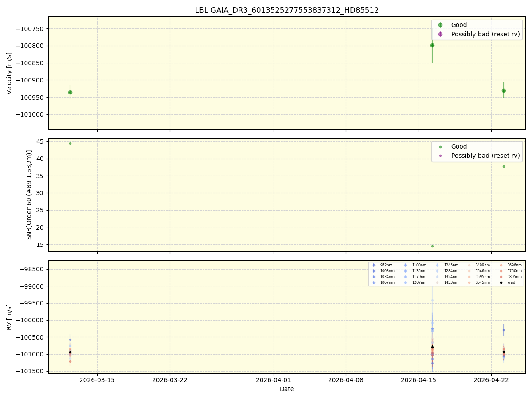Click the purple "Possibly bad" marker in SNR legend
The width and height of the screenshot is (532, 399).
440,156
